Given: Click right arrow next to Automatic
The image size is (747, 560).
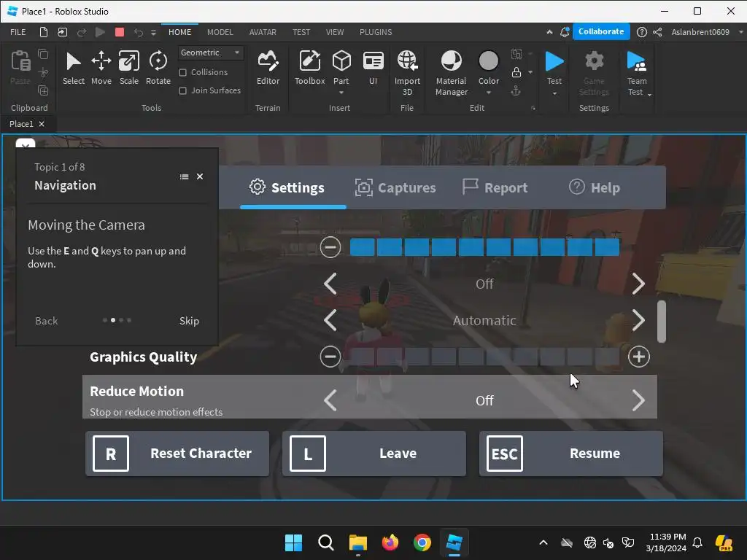Looking at the screenshot, I should [638, 321].
